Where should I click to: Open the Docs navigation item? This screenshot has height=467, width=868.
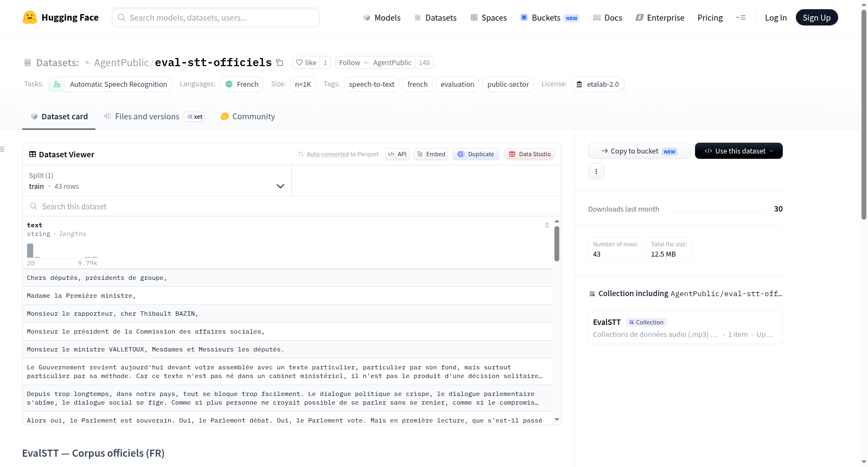click(x=607, y=17)
